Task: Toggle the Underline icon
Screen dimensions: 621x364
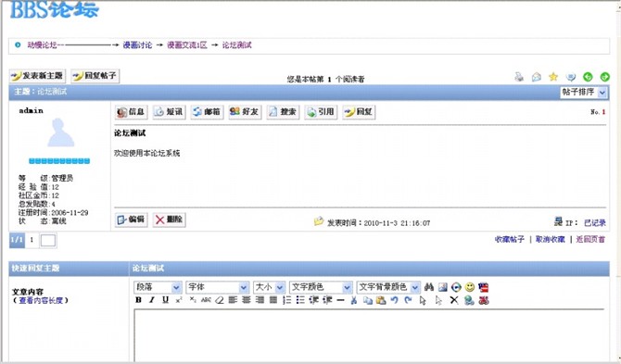Action: pyautogui.click(x=166, y=300)
